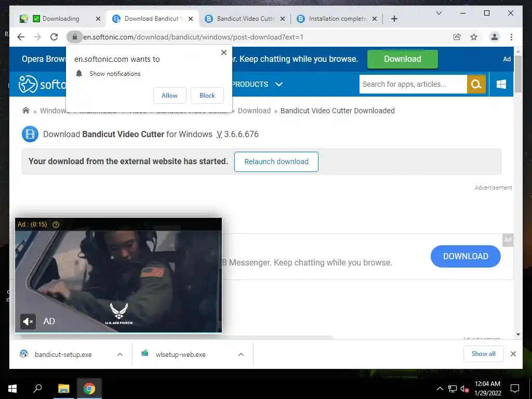532x399 pixels.
Task: Open the Download breadcrumb link
Action: tap(254, 111)
